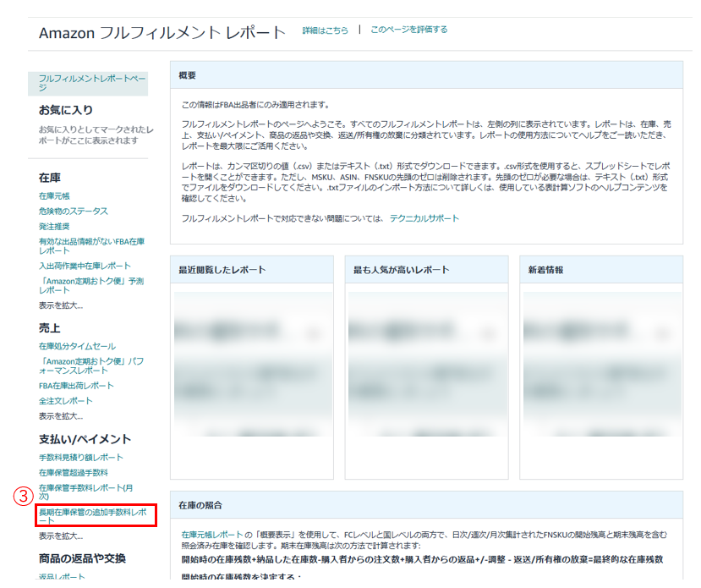Open 発注推奨 report

click(54, 226)
